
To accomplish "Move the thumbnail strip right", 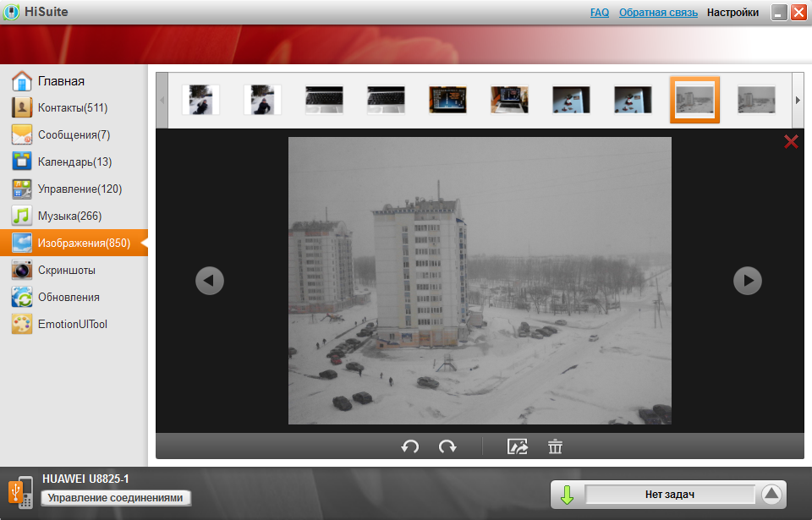I will coord(798,100).
